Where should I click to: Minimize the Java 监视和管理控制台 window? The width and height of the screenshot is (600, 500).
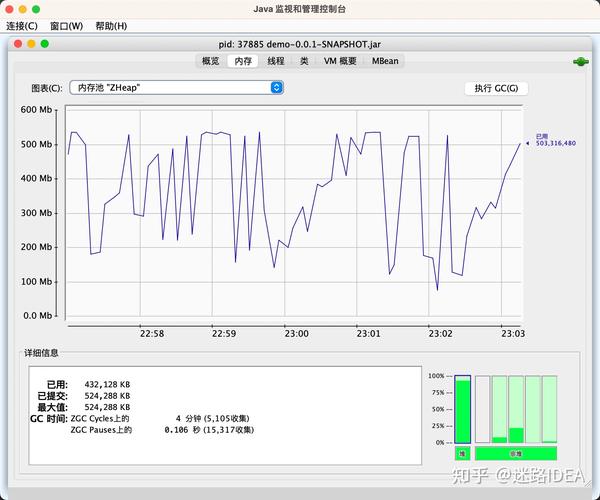click(23, 9)
